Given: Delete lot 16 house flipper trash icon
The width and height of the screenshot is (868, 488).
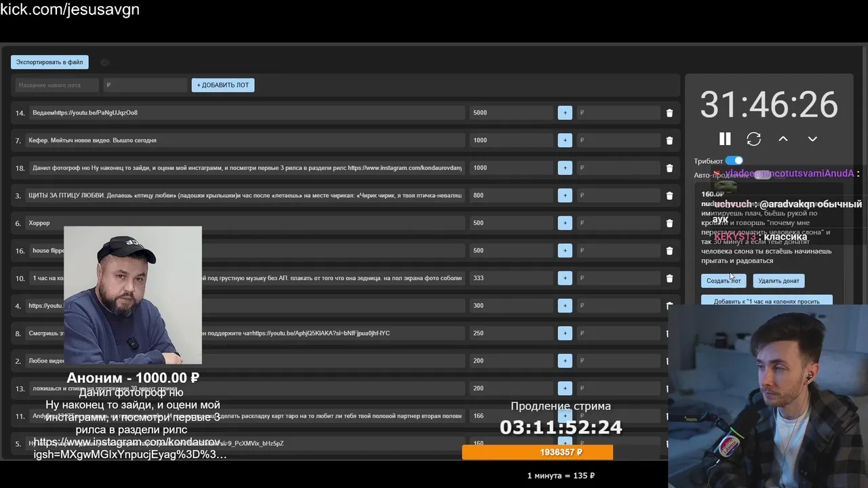Looking at the screenshot, I should pos(669,251).
